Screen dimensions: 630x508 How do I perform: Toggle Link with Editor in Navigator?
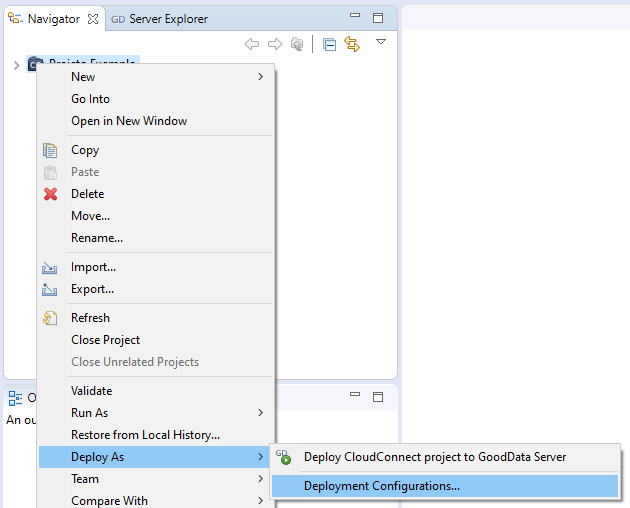pos(352,44)
